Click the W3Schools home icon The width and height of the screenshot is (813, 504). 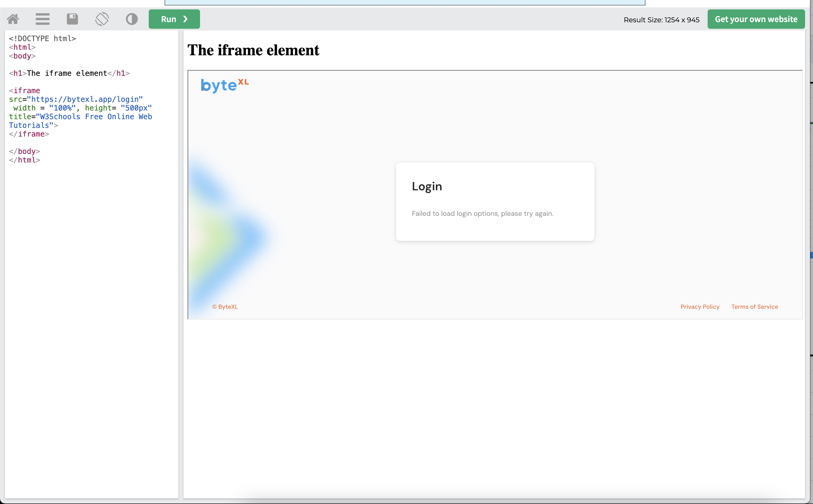click(13, 19)
